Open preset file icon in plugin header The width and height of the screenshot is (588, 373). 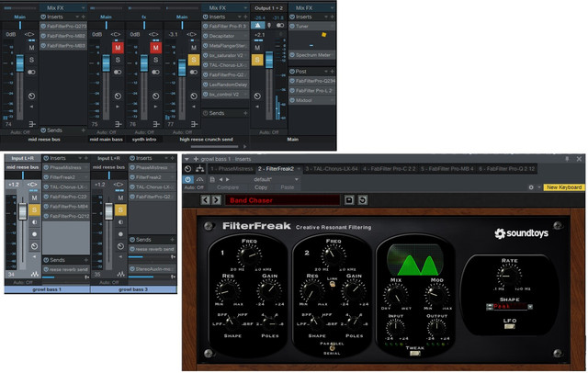(212, 179)
